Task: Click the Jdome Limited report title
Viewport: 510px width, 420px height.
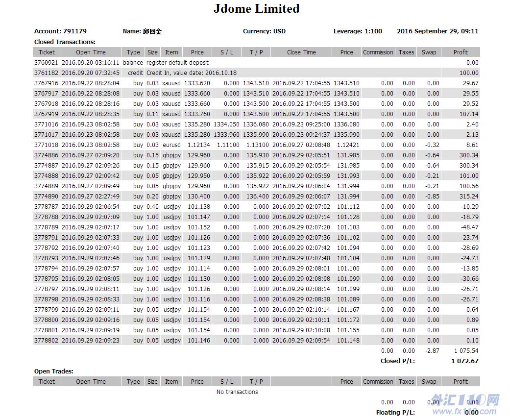Action: 256,8
